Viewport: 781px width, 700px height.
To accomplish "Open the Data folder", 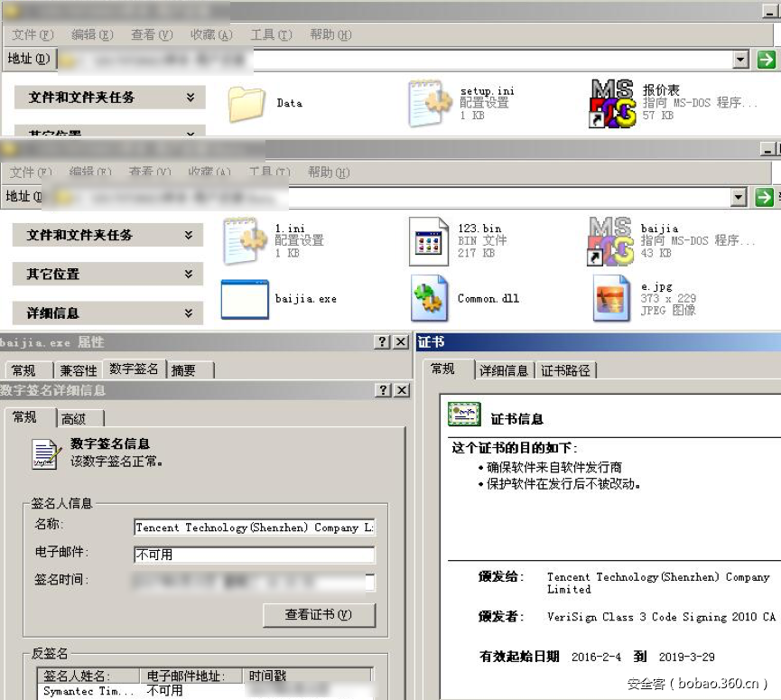I will pyautogui.click(x=245, y=101).
